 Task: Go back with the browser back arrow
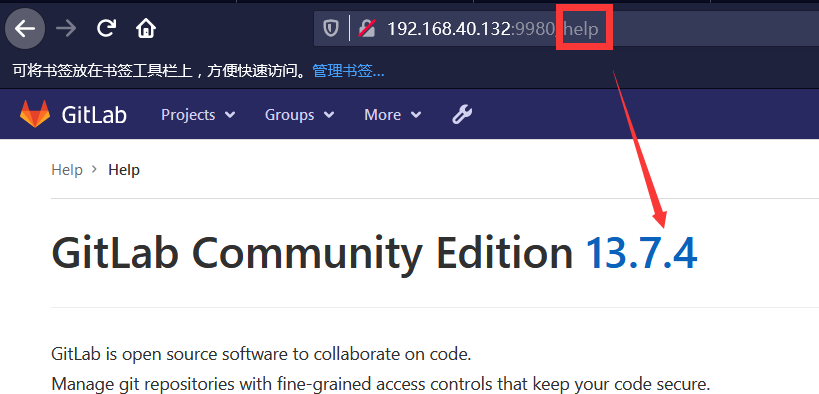(x=25, y=28)
